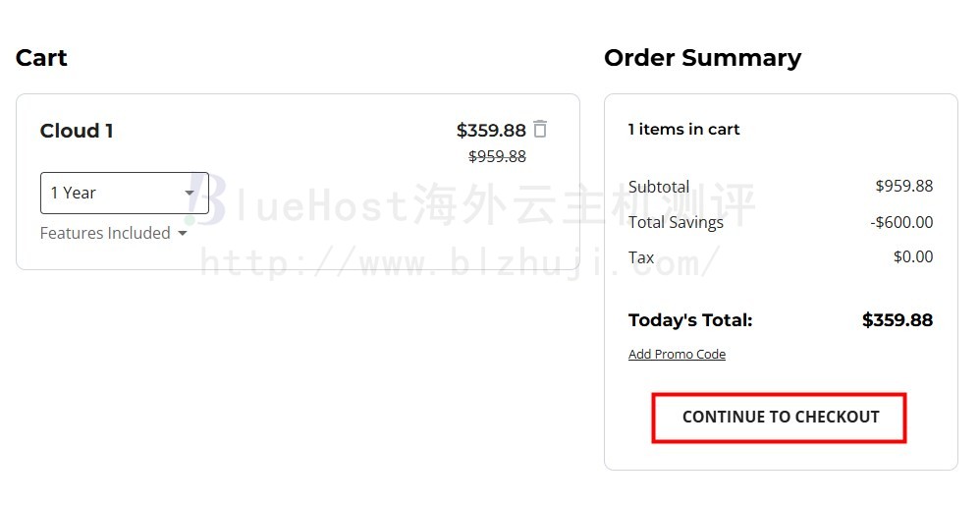Delete Cloud 1 with the trash icon
Viewport: 980px width, 506px height.
coord(540,129)
